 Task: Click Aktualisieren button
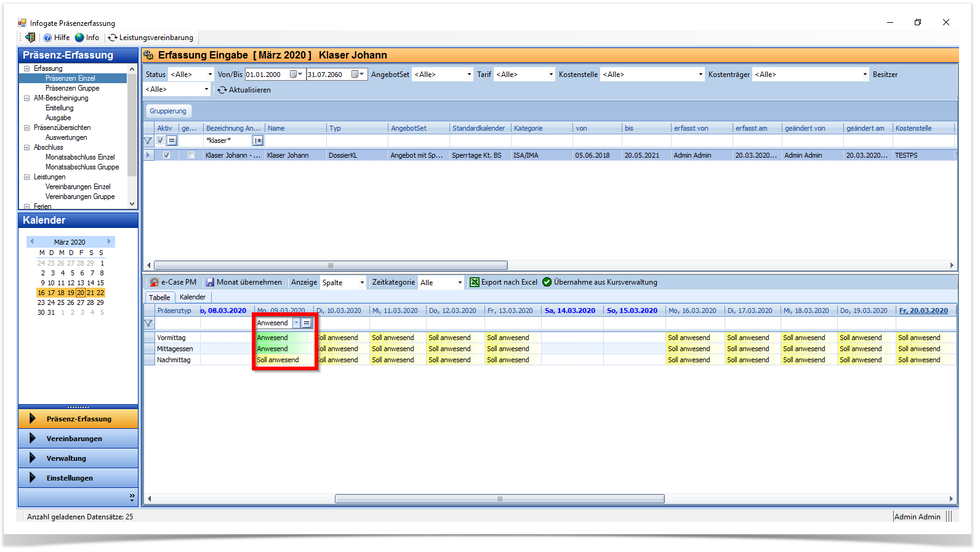click(244, 90)
